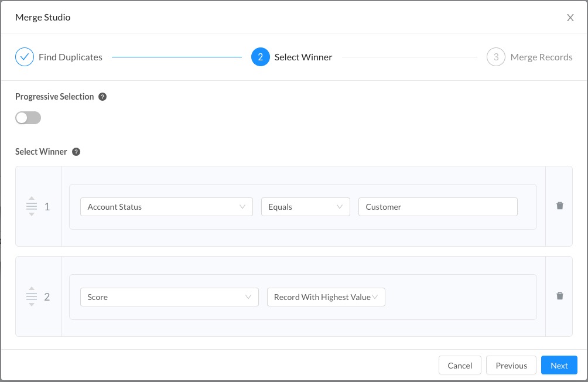Open the Score field dropdown

169,297
